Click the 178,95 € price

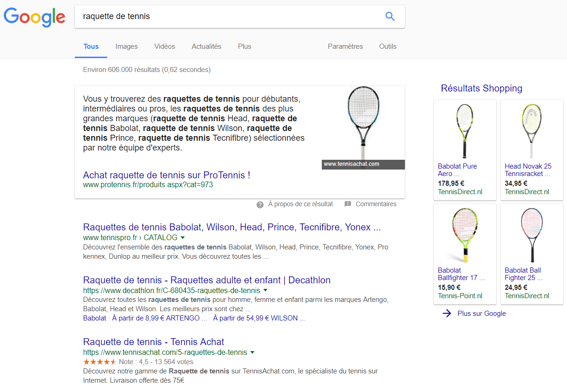[x=451, y=183]
